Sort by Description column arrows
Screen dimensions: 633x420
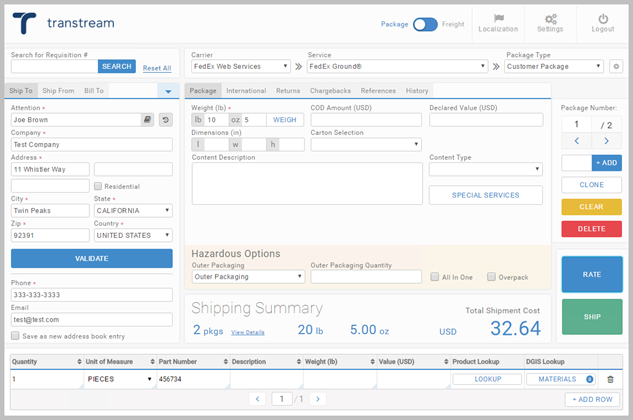pyautogui.click(x=299, y=361)
